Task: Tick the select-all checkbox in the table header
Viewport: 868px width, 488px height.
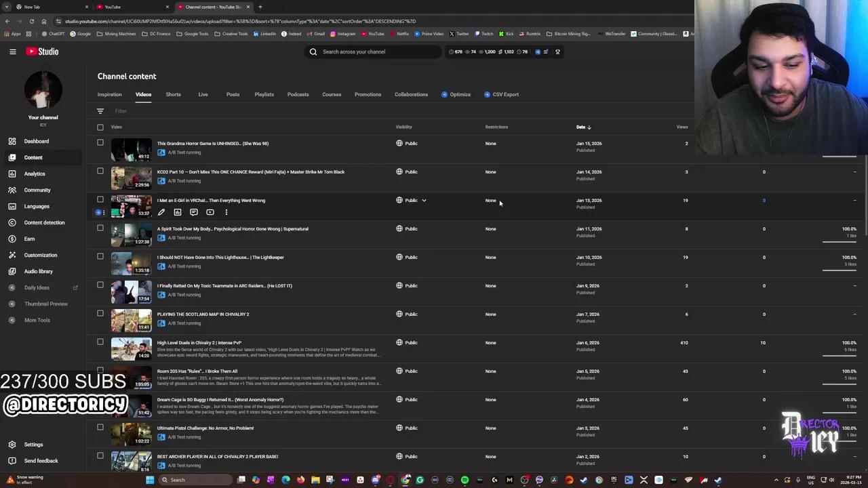Action: click(100, 127)
